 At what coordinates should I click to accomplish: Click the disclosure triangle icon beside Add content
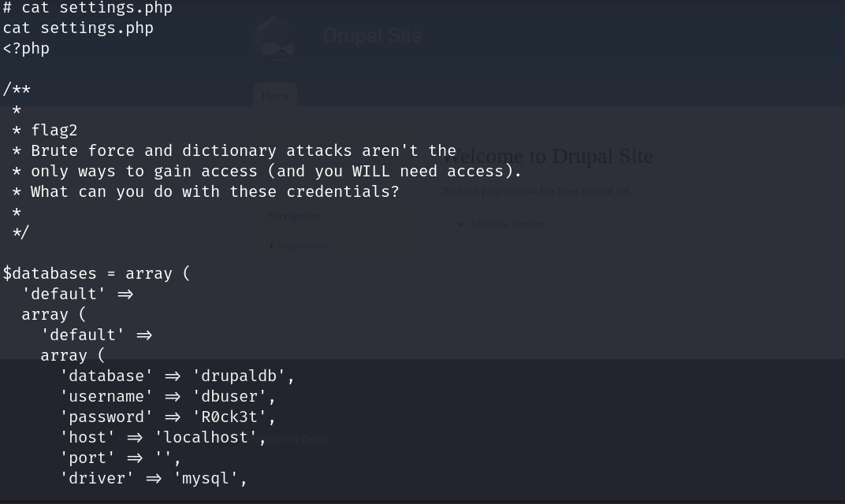point(272,246)
